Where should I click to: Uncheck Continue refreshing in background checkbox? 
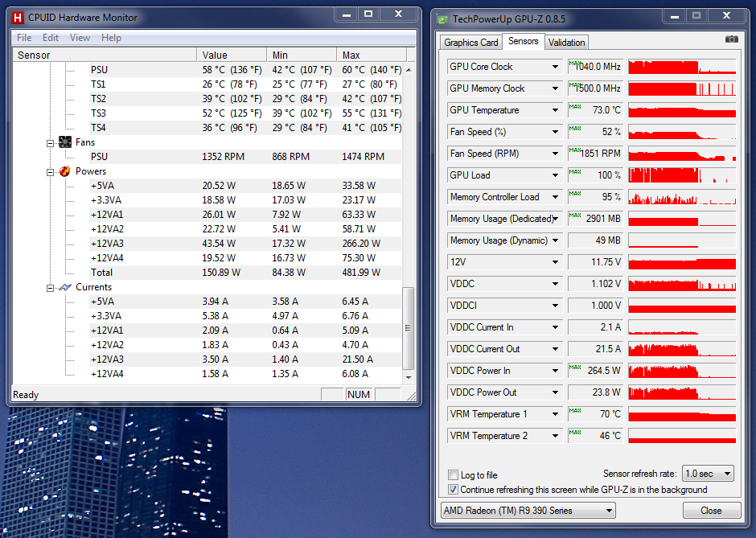[x=454, y=490]
